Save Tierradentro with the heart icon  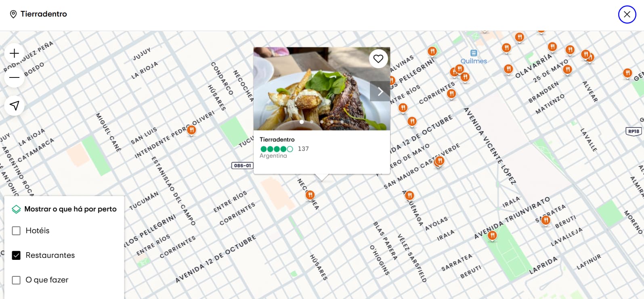[x=378, y=59]
